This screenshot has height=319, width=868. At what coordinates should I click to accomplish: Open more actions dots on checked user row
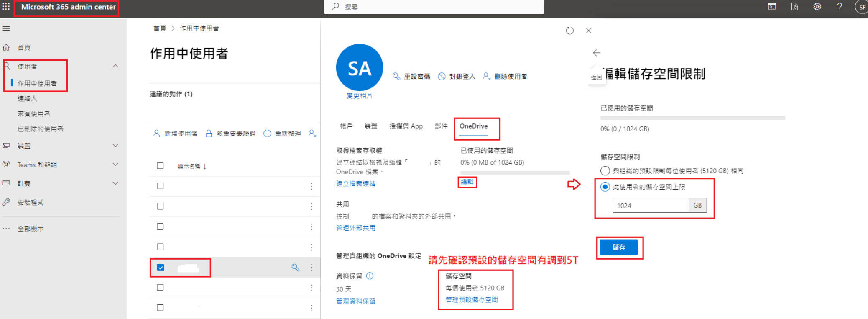311,267
